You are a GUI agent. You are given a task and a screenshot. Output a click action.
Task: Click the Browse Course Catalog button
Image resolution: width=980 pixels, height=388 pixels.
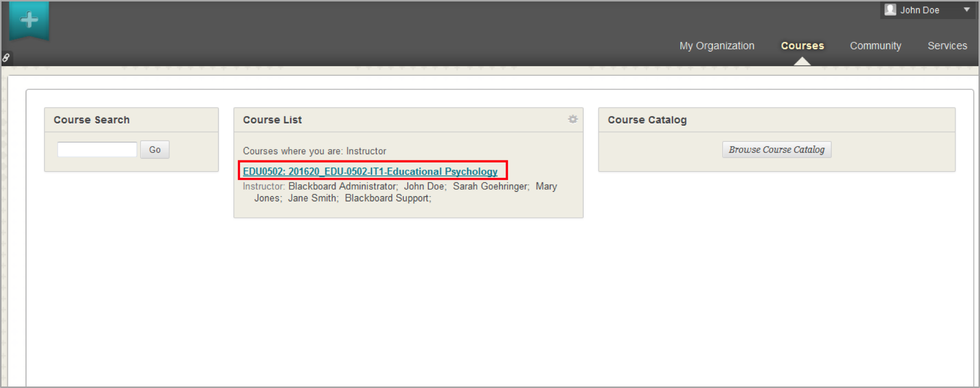click(776, 149)
